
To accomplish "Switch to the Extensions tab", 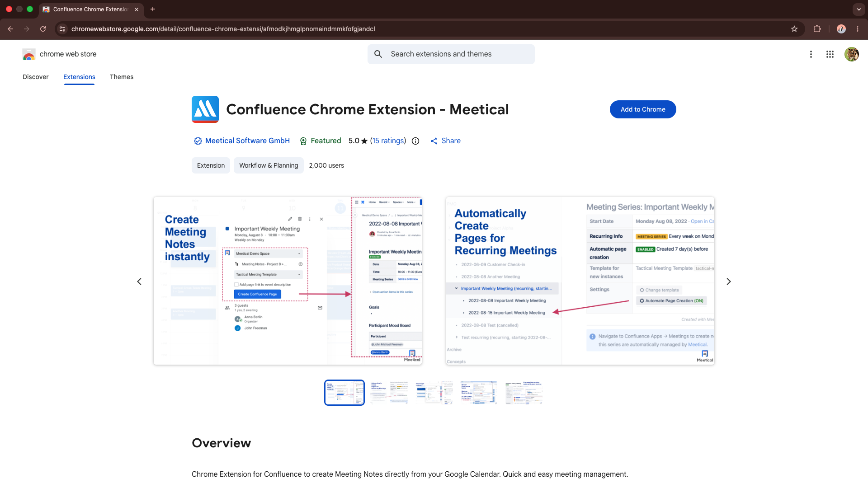I will pos(79,77).
